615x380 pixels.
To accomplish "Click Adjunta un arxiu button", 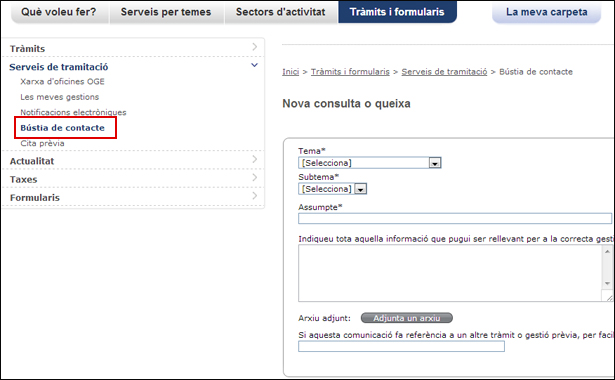I will click(407, 318).
